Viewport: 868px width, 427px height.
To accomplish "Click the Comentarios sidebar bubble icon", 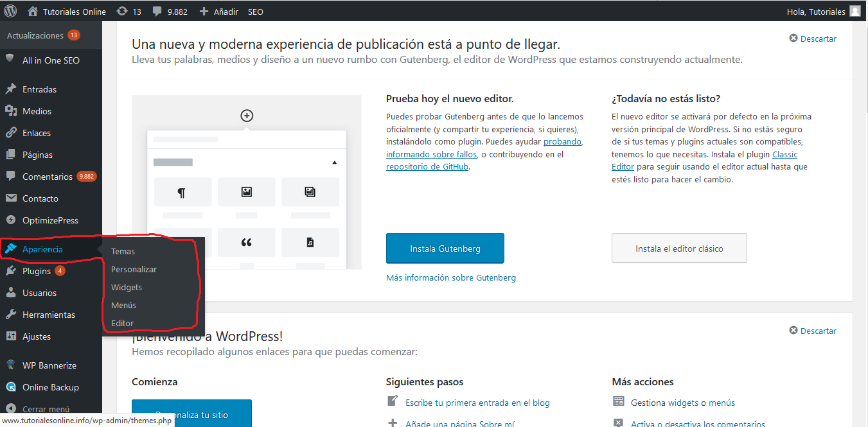I will tap(11, 177).
